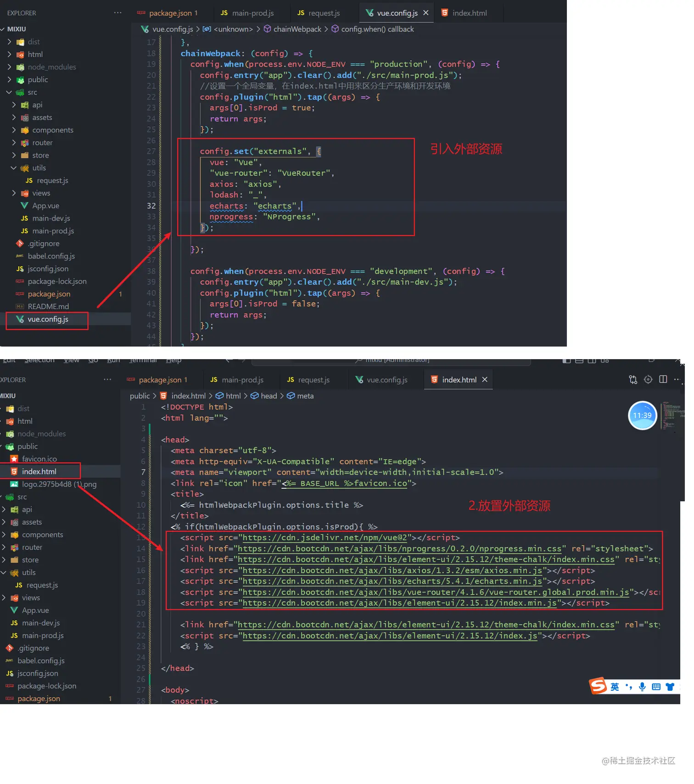Click .gitignore git icon in top explorer
The width and height of the screenshot is (694, 784).
tap(20, 243)
